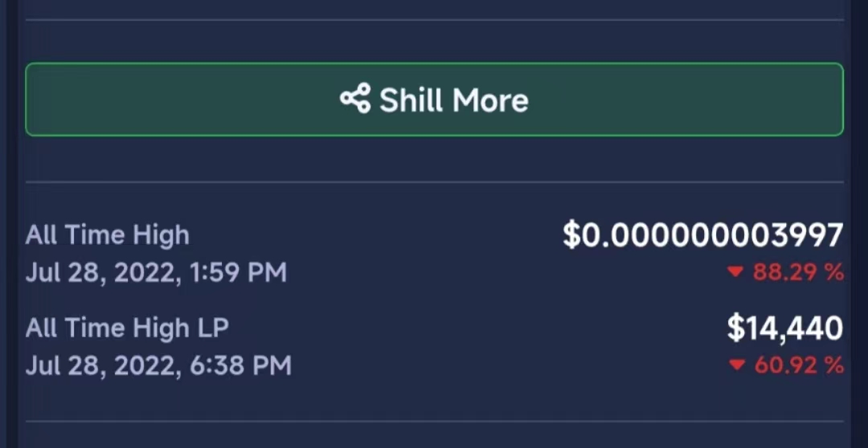The image size is (868, 448).
Task: Click the 88.29 % drop percentage
Action: 798,273
